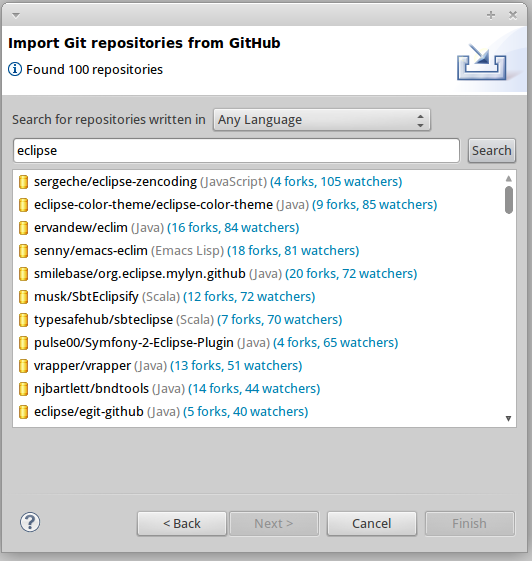The width and height of the screenshot is (532, 561).
Task: Close the Import Git repositories dialog
Action: pos(513,15)
